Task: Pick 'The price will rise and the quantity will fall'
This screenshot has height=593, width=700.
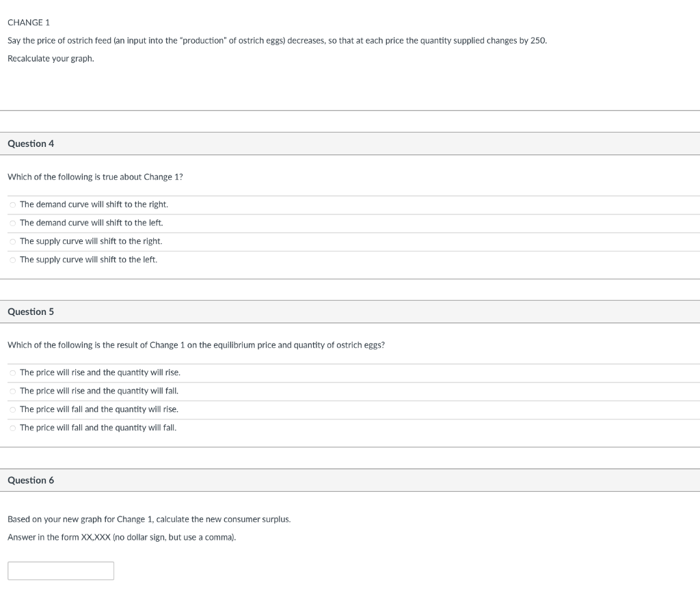Action: [12, 391]
